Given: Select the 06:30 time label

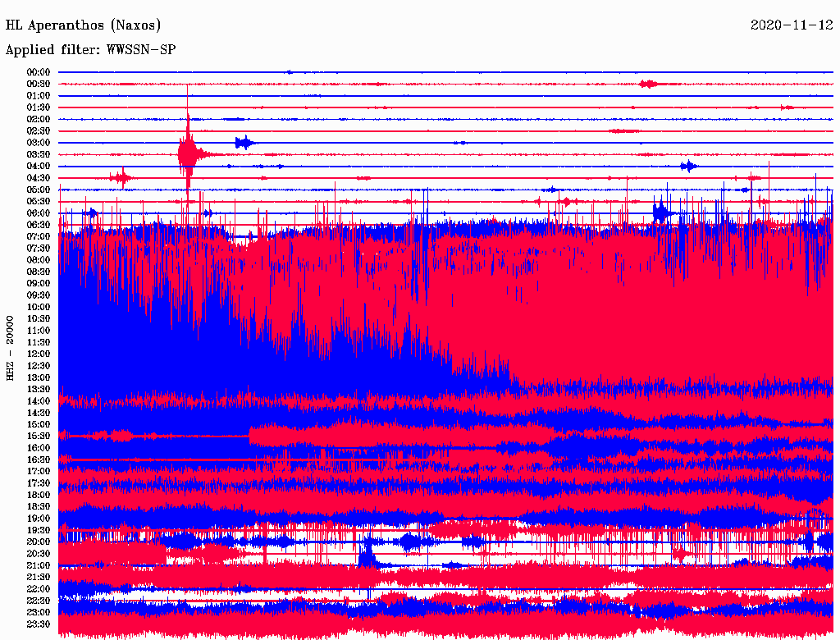Looking at the screenshot, I should tap(39, 225).
